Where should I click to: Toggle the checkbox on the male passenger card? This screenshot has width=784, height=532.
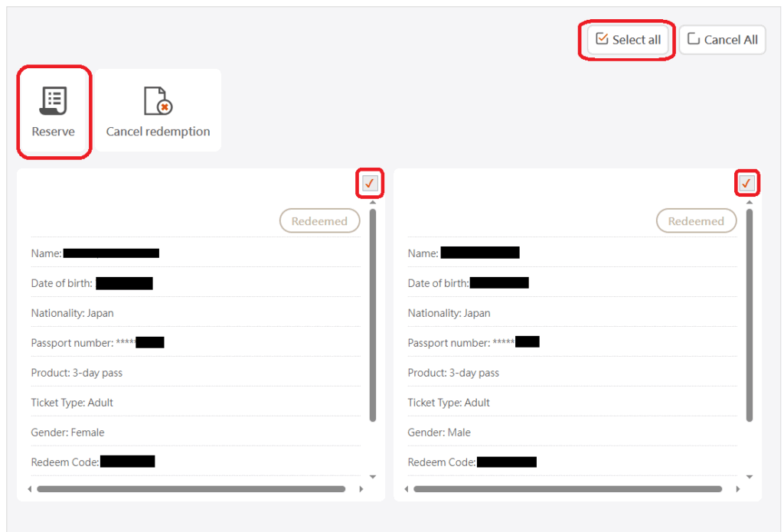(747, 183)
